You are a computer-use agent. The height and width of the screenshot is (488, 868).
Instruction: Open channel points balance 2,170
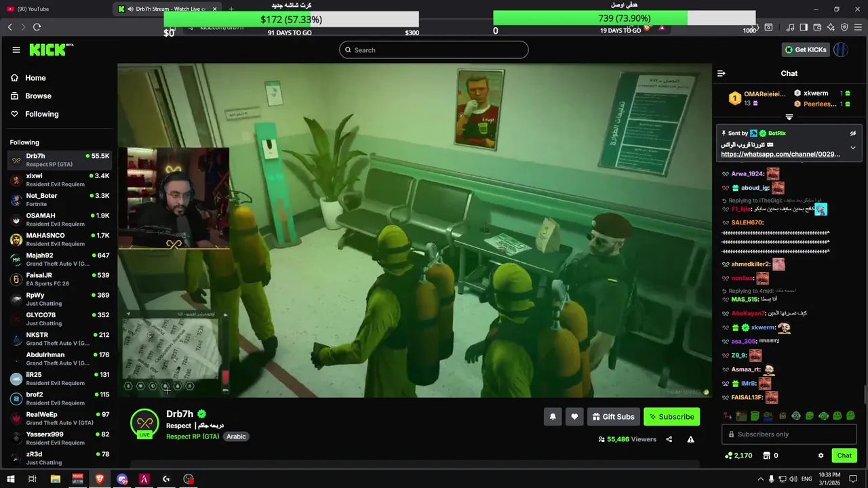coord(738,455)
